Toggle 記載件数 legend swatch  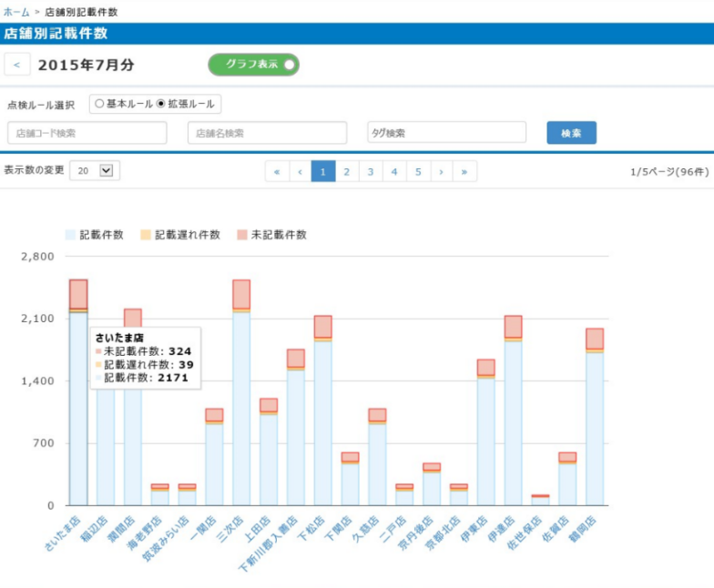tap(70, 235)
